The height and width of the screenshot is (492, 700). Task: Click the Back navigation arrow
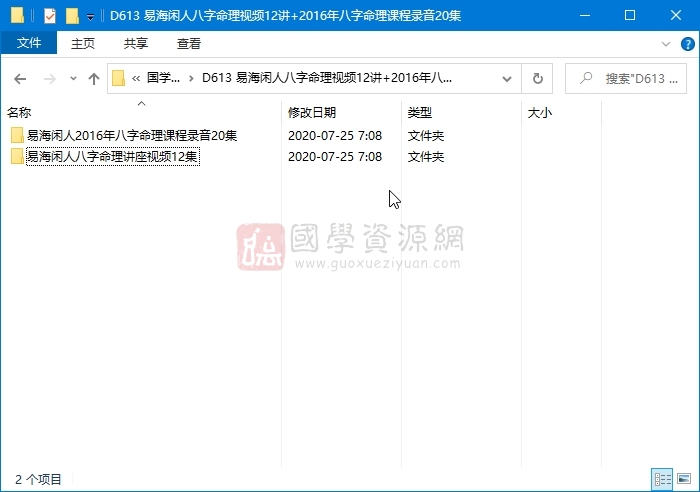20,79
